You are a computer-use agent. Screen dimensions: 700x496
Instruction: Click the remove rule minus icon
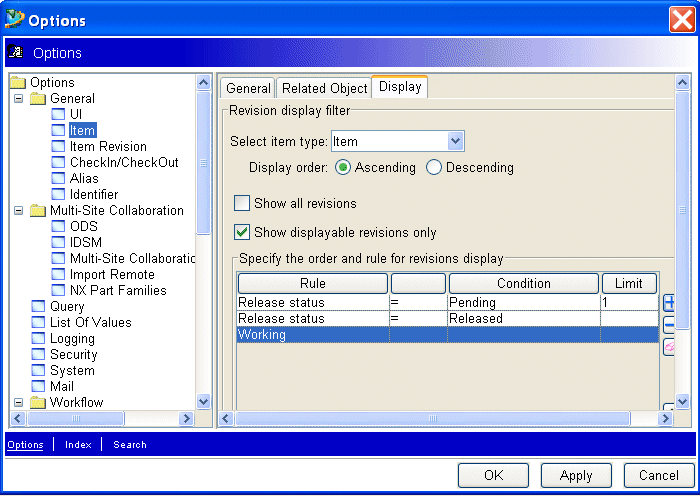click(x=668, y=324)
